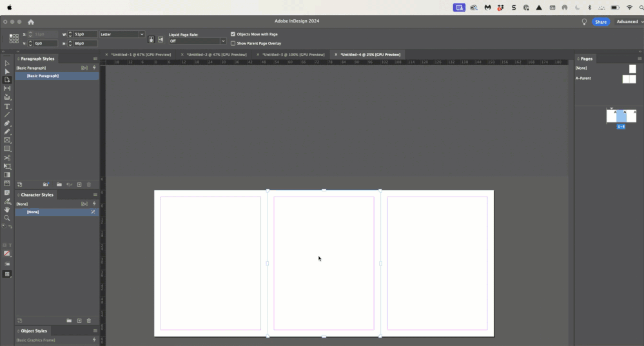644x346 pixels.
Task: Toggle Objects Move with Page checkbox
Action: (233, 34)
